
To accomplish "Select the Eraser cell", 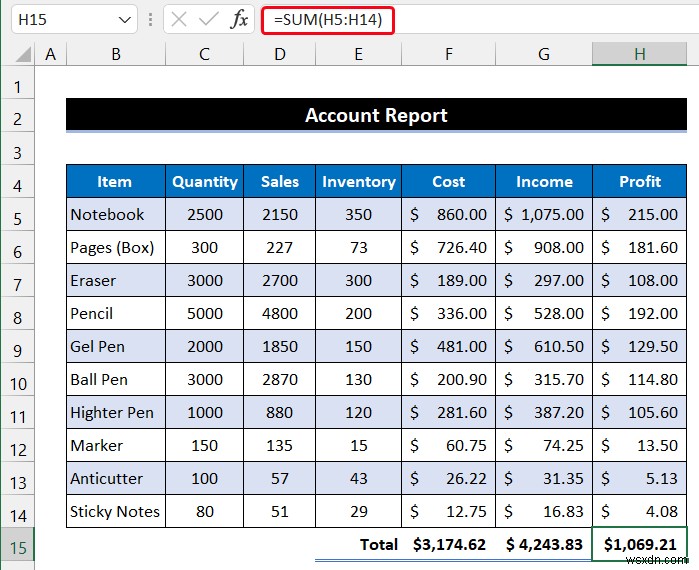I will point(116,280).
